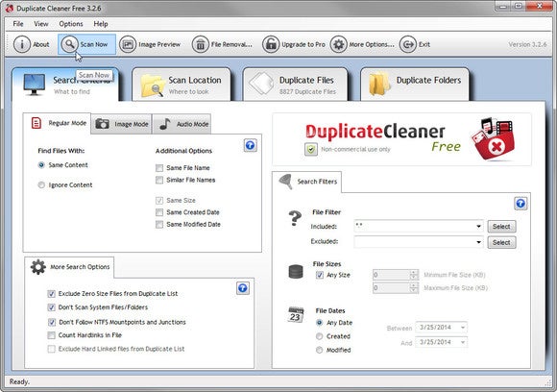Click Upgrade to Pro padlock
Viewport: 557px width, 392px height.
tap(271, 44)
